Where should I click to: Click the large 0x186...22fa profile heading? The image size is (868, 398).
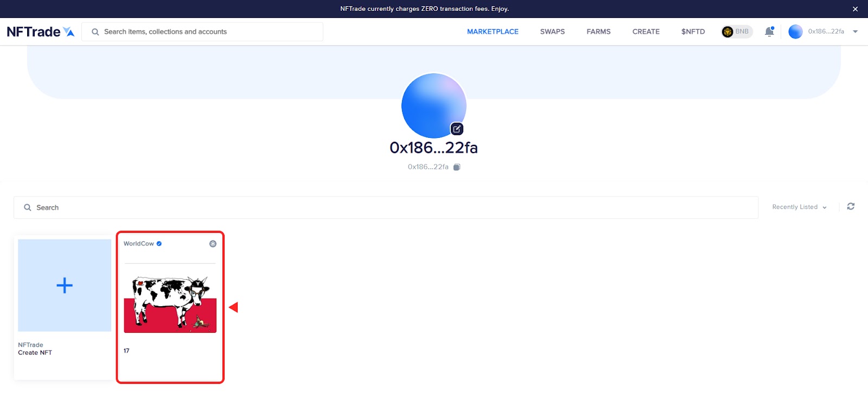[x=434, y=148]
